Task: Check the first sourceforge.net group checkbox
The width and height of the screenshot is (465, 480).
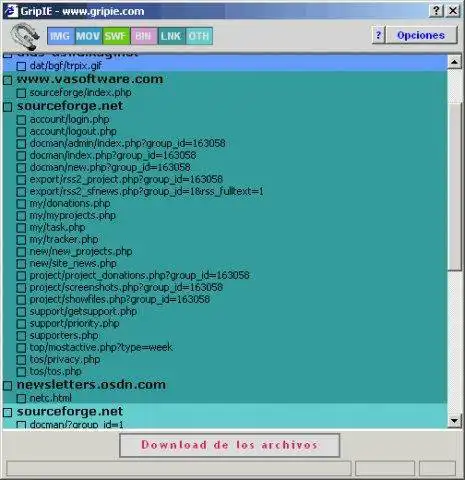Action: point(8,107)
